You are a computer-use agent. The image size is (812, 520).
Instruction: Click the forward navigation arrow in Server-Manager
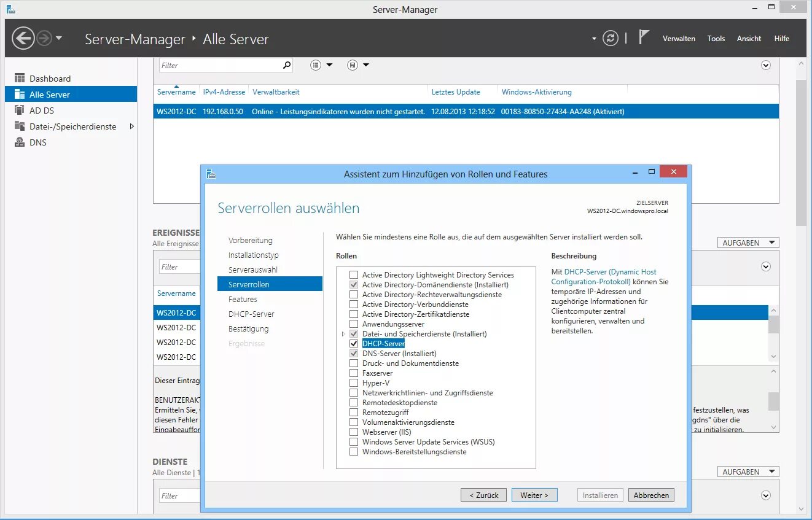44,39
